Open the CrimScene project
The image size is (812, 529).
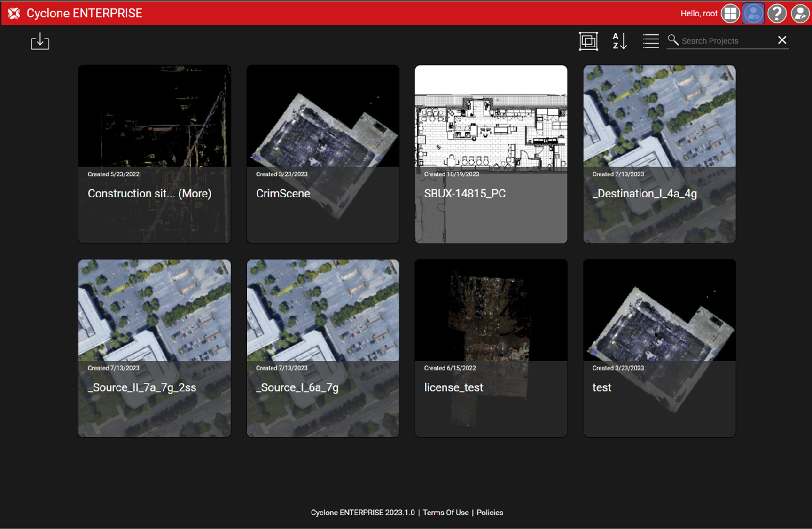[x=323, y=154]
